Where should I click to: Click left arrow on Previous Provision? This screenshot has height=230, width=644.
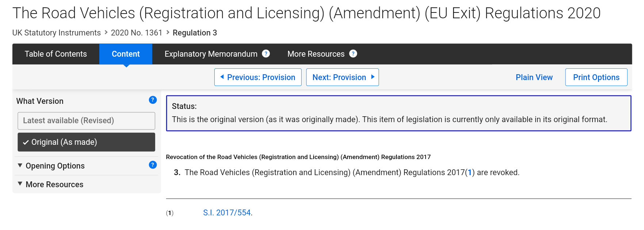[x=222, y=77]
